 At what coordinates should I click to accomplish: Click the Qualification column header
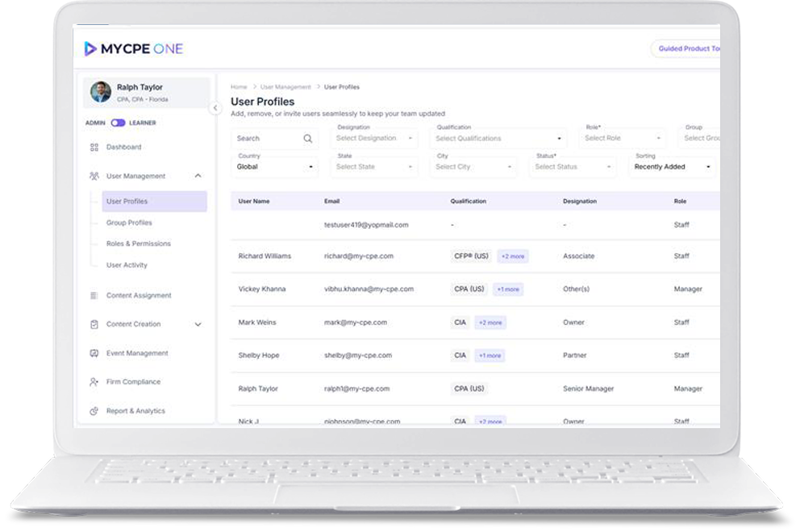[x=468, y=202]
